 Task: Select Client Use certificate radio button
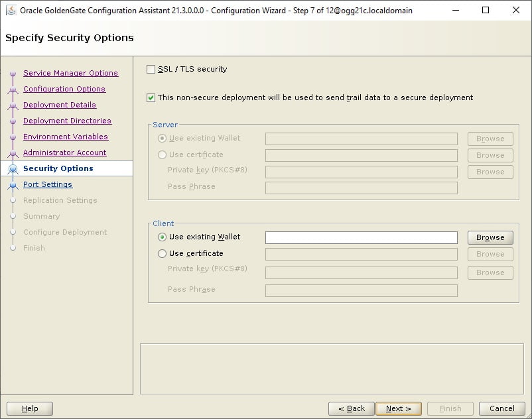tap(162, 253)
